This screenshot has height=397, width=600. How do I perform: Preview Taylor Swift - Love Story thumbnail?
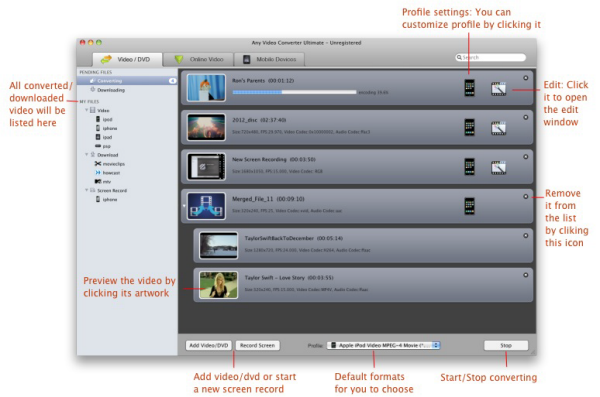click(x=218, y=285)
